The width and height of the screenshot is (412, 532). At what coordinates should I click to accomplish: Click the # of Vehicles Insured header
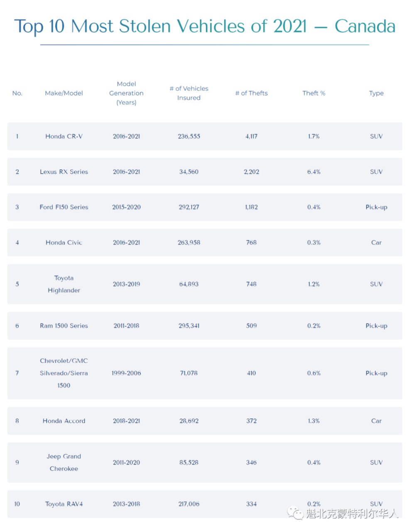(189, 93)
